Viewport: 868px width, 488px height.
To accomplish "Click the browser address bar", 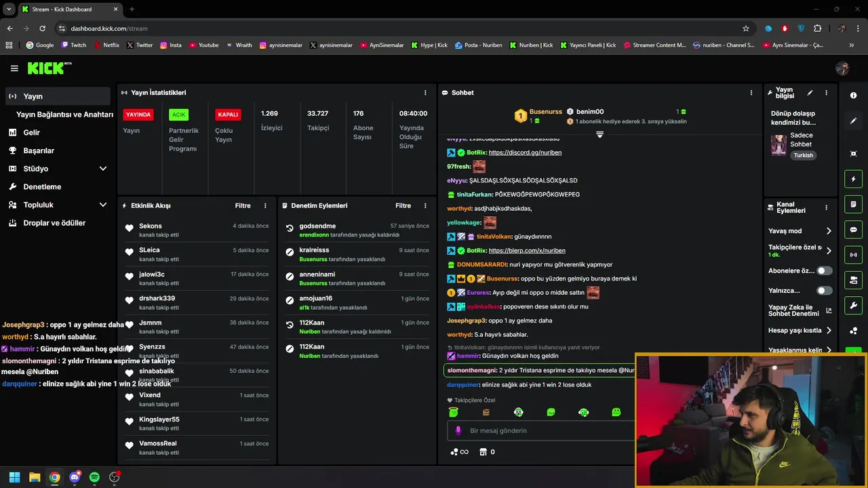I will 400,28.
